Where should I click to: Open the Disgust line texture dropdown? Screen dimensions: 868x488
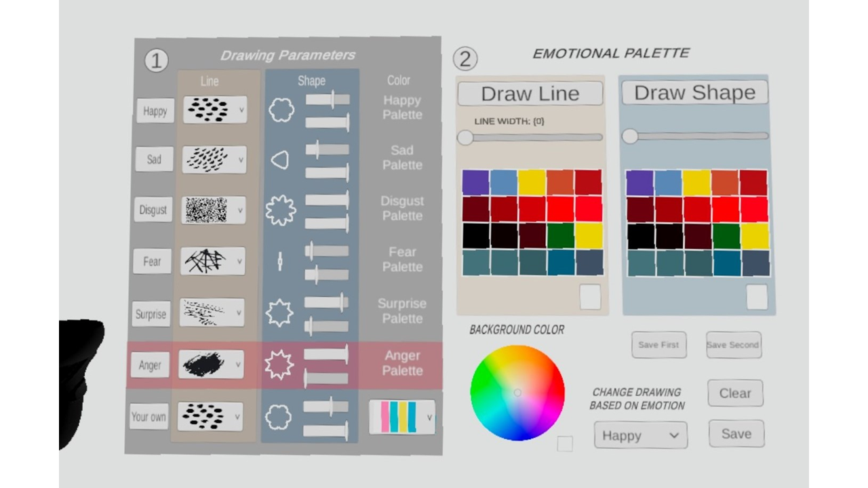[x=213, y=210]
